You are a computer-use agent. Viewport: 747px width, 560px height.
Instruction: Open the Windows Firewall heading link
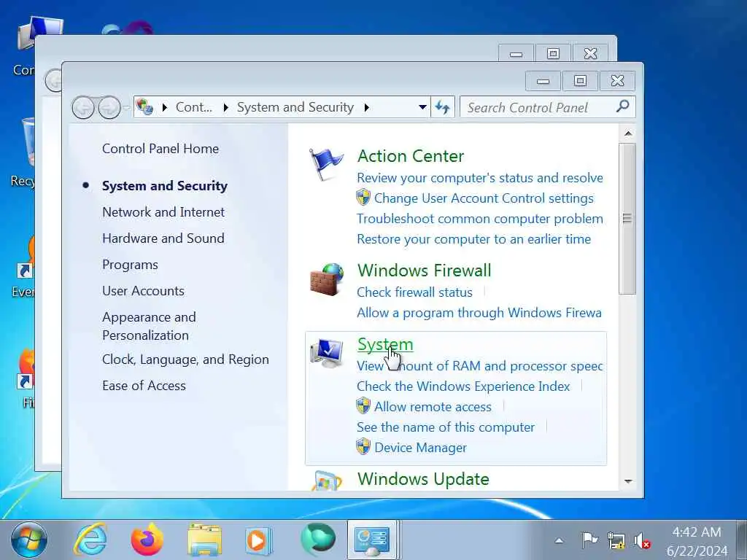(425, 271)
